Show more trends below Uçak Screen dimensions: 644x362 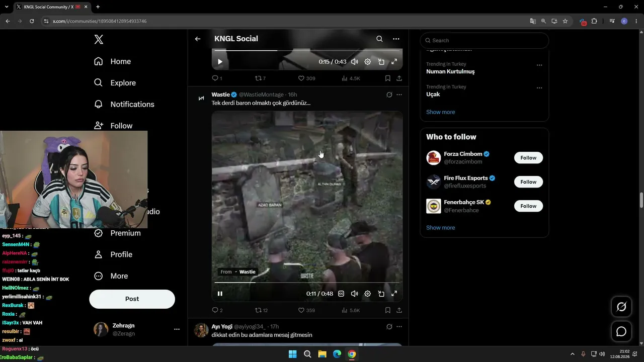pyautogui.click(x=440, y=112)
